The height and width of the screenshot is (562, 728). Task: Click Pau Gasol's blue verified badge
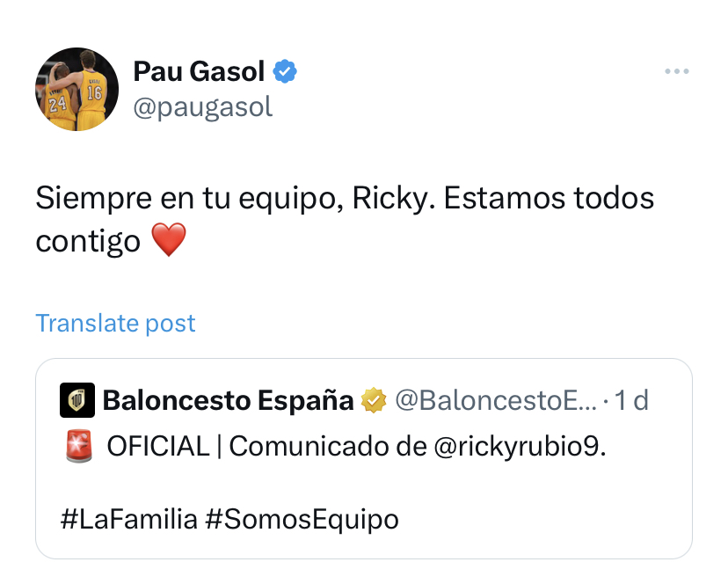(x=283, y=71)
